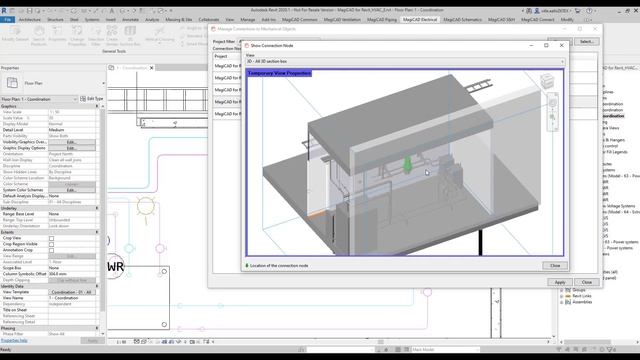The image size is (640, 360).
Task: Switch to the MagiCAD Schematics tab
Action: pyautogui.click(x=462, y=20)
